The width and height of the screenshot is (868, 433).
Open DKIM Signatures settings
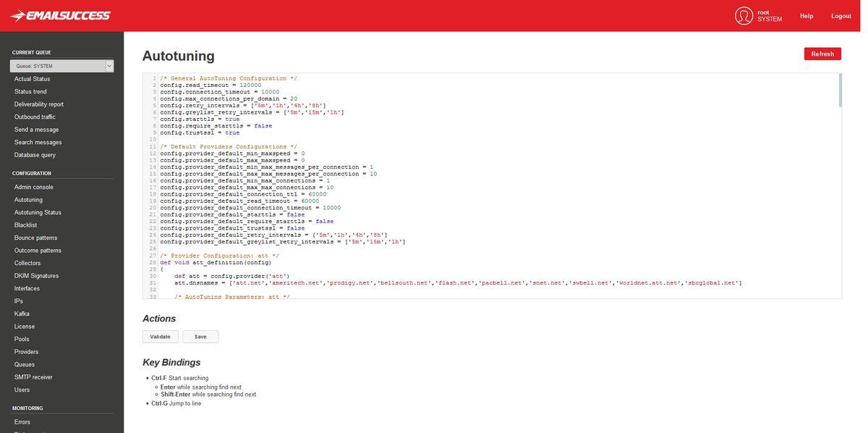coord(36,276)
